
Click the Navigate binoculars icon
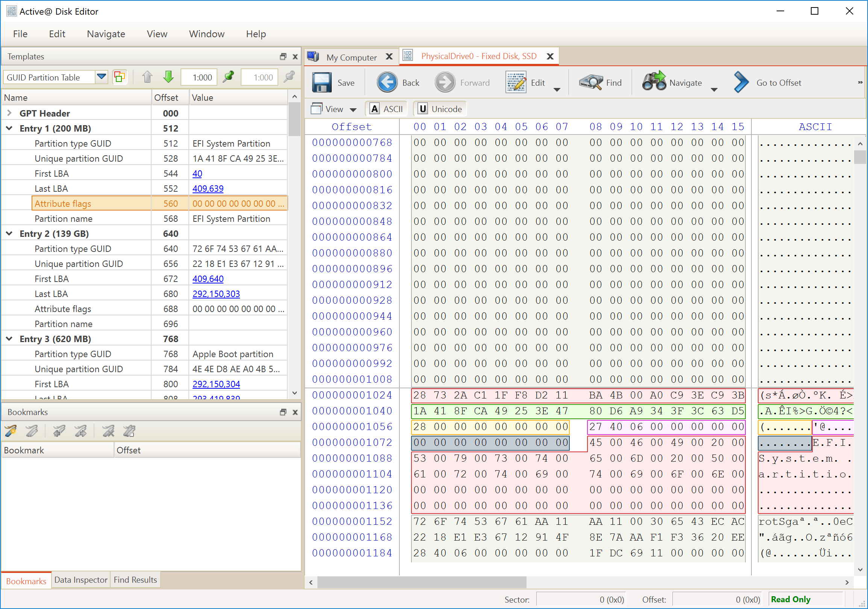click(654, 81)
